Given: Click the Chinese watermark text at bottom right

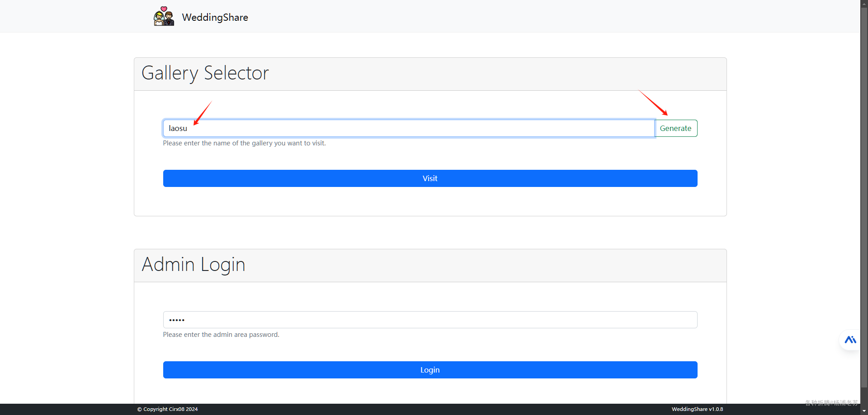Looking at the screenshot, I should point(831,402).
